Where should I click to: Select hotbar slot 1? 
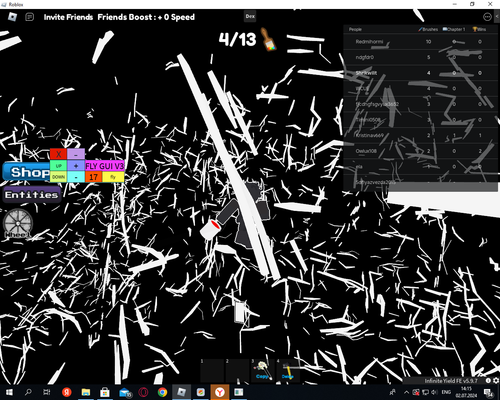click(212, 370)
